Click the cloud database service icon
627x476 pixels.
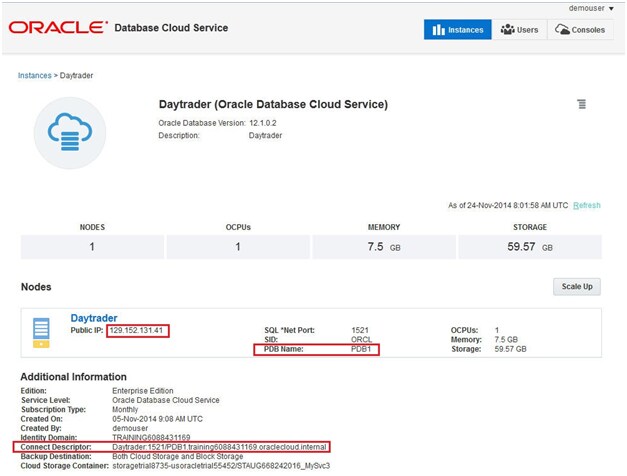[x=70, y=133]
